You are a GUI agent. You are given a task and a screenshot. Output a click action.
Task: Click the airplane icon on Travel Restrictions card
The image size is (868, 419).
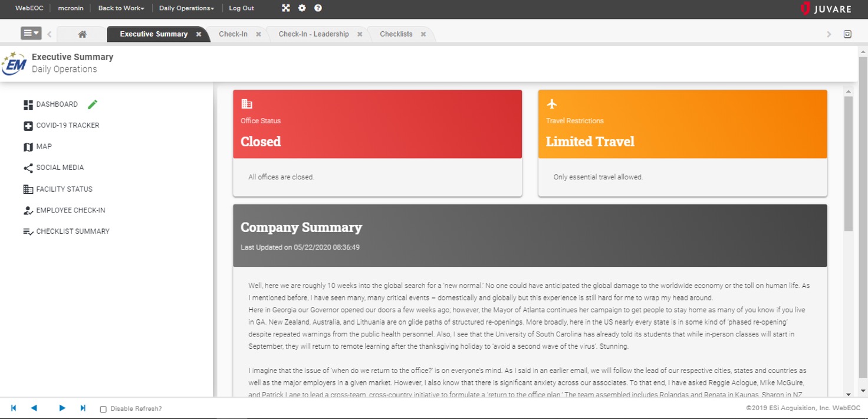tap(552, 104)
